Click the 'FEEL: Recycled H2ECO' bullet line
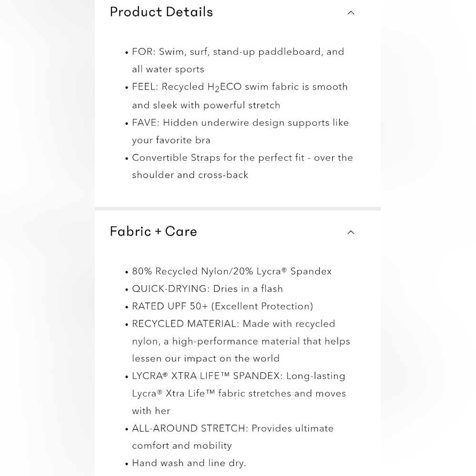 click(x=240, y=87)
